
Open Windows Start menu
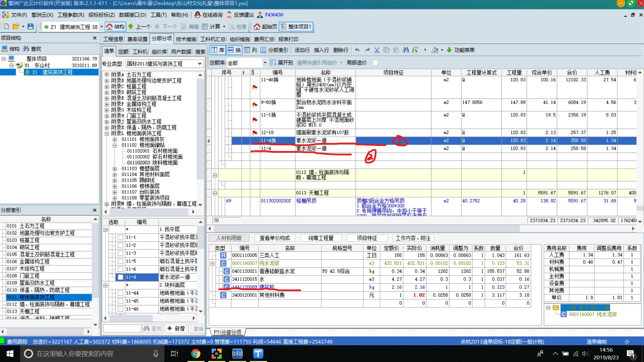[x=10, y=354]
